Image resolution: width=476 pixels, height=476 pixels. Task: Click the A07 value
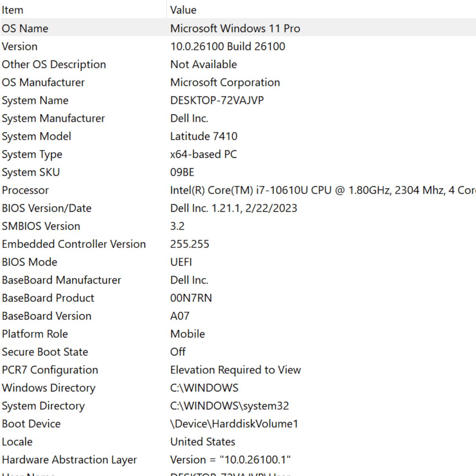pos(180,316)
